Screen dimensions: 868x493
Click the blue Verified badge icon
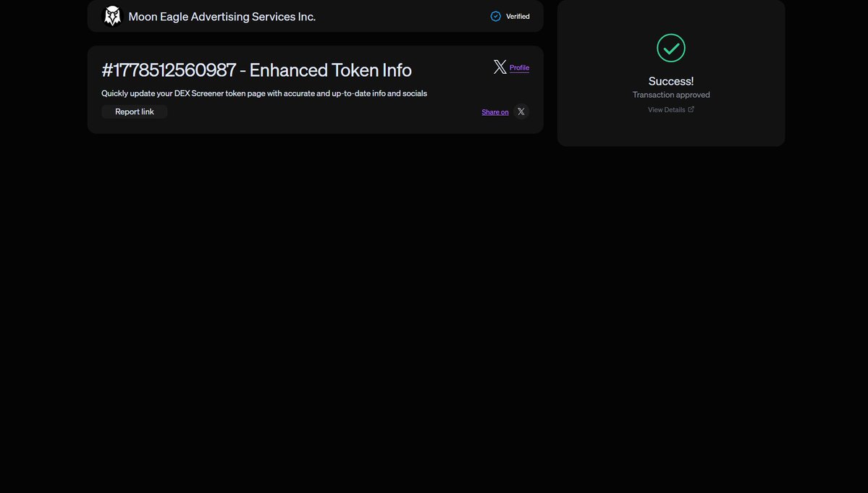(495, 16)
